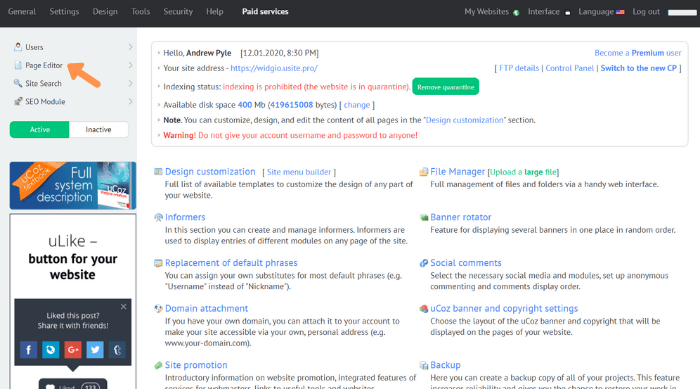Click the Control Panel link
The image size is (700, 389).
point(570,68)
